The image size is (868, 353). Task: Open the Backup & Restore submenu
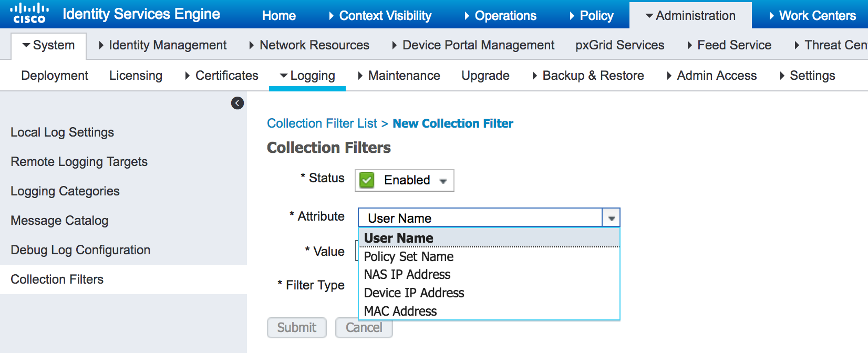coord(593,76)
